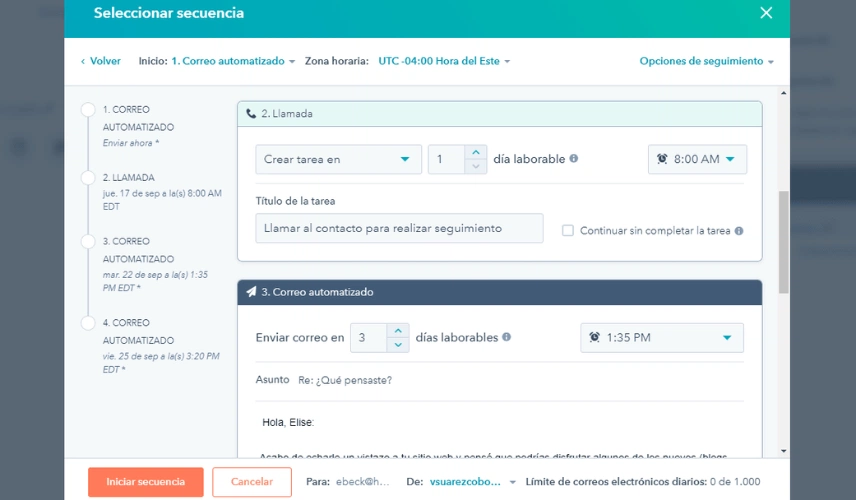Click the 3. Correo automatizado card header

point(500,292)
